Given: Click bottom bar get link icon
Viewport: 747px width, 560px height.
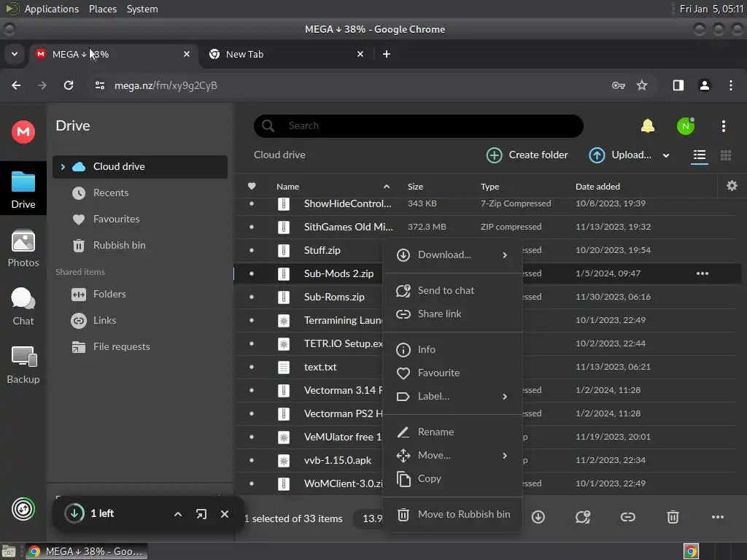Looking at the screenshot, I should [x=628, y=517].
